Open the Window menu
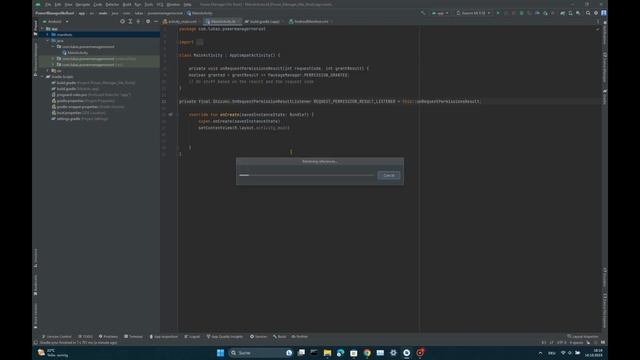The height and width of the screenshot is (360, 640). pyautogui.click(x=173, y=4)
